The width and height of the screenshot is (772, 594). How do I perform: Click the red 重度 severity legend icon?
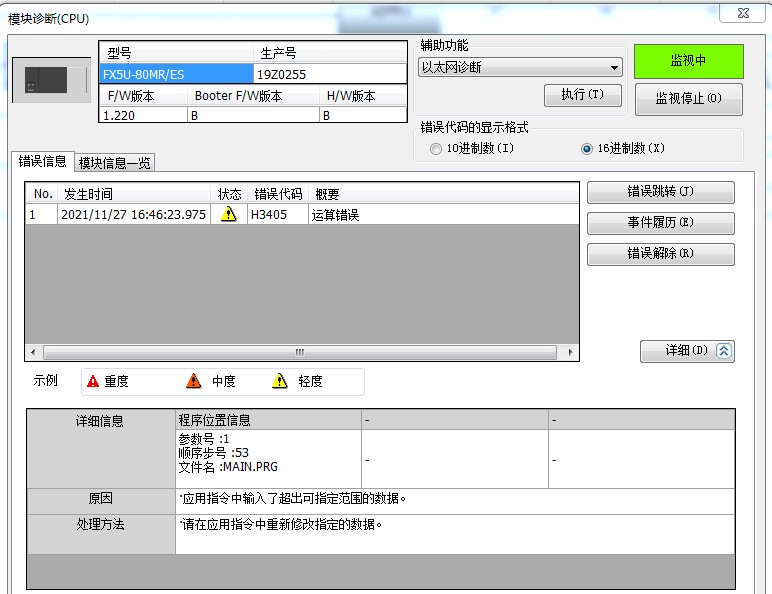[x=93, y=381]
